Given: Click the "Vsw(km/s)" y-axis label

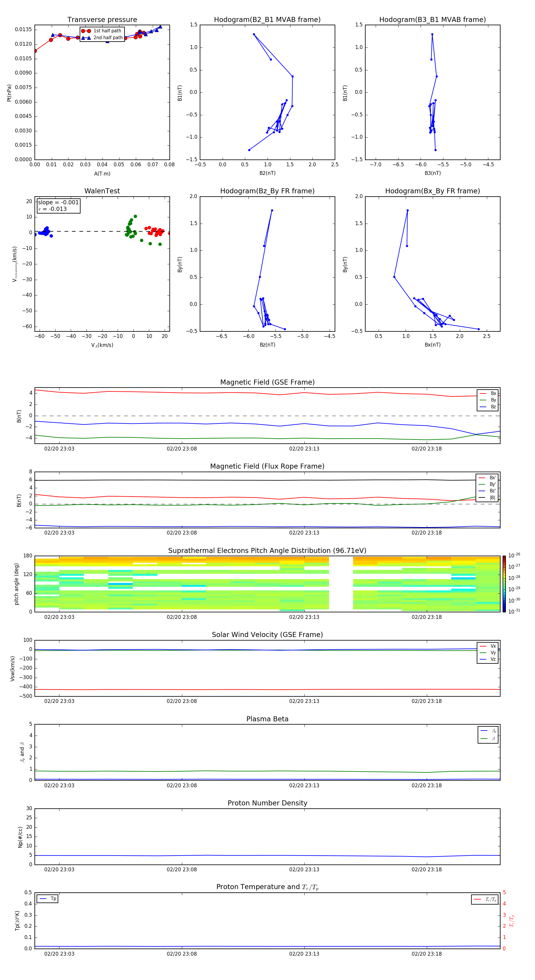Looking at the screenshot, I should [x=12, y=668].
